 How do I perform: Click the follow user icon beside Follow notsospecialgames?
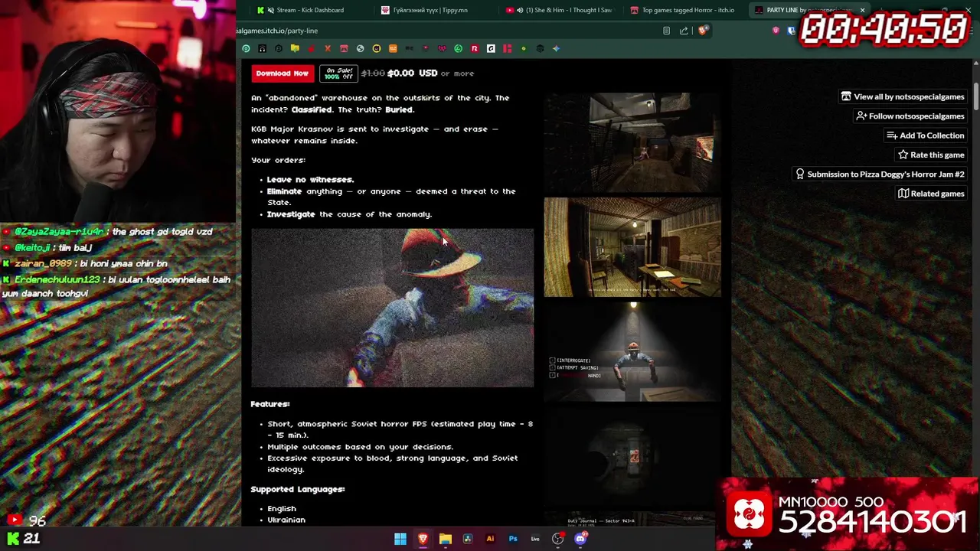861,116
